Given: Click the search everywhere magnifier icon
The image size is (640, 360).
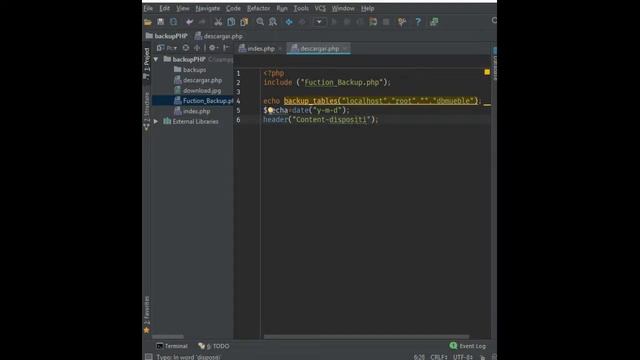Looking at the screenshot, I should pos(494,20).
